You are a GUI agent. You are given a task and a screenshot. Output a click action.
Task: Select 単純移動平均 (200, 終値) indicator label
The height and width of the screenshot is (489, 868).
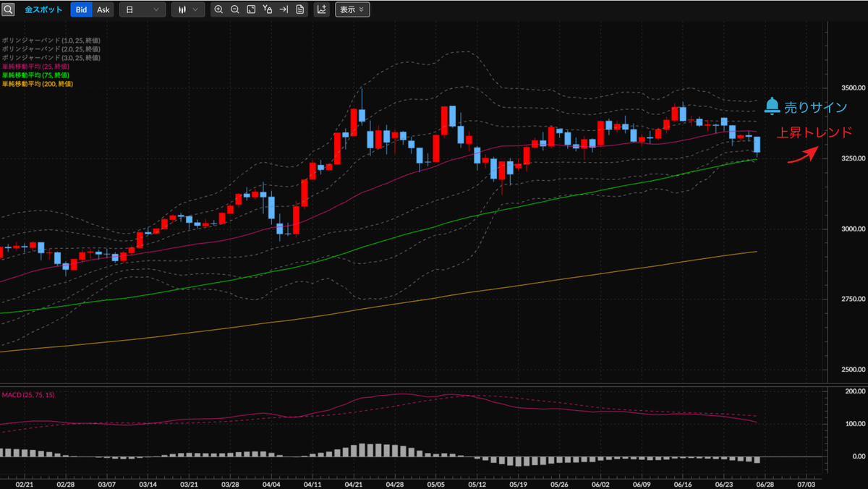pyautogui.click(x=37, y=84)
